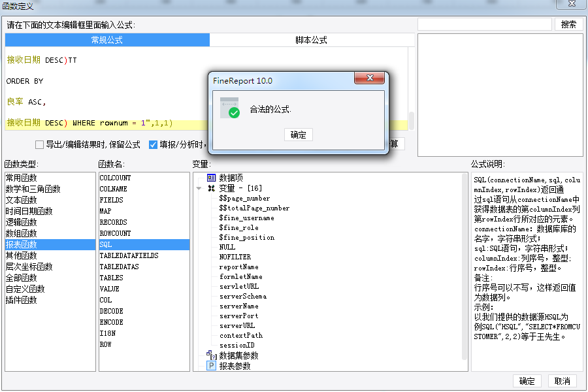Image resolution: width=588 pixels, height=392 pixels.
Task: Pick the DECODE function
Action: coord(144,311)
